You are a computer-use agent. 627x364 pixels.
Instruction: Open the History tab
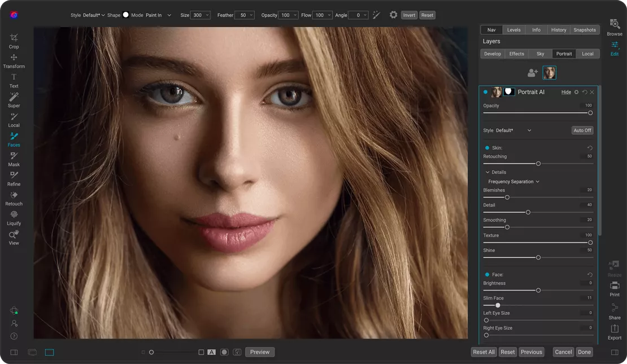(558, 30)
